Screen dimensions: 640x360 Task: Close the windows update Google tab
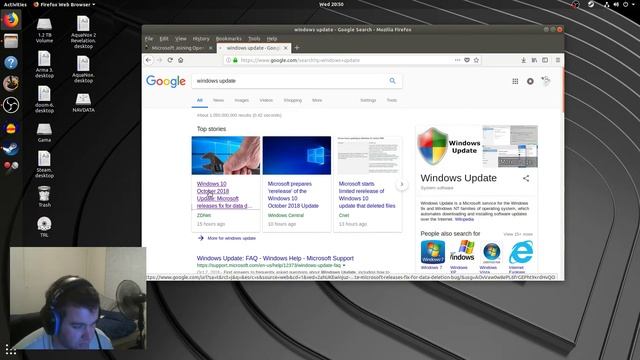[x=286, y=48]
